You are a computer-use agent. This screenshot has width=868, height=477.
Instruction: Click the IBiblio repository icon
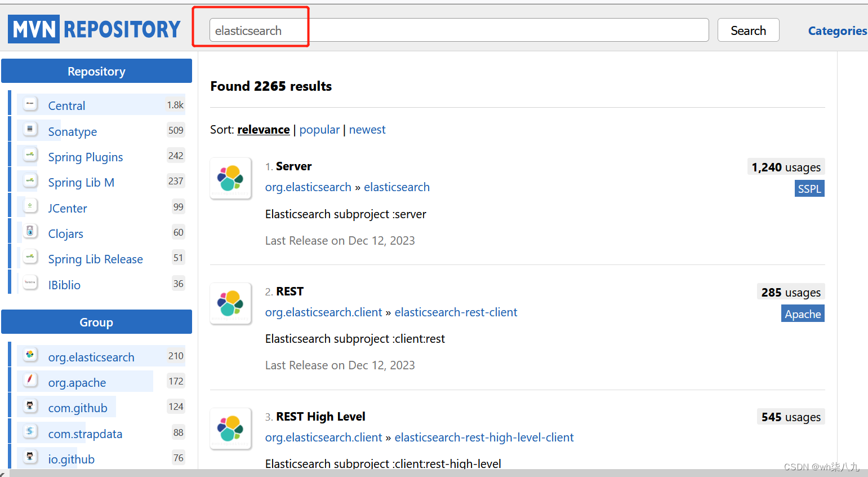pos(30,283)
